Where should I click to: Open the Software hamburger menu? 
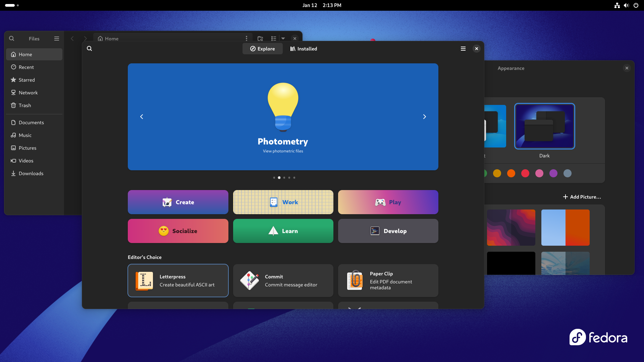click(x=463, y=49)
